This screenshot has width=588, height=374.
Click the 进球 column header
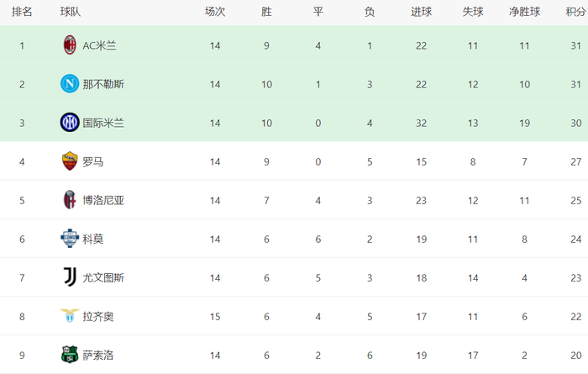(421, 12)
